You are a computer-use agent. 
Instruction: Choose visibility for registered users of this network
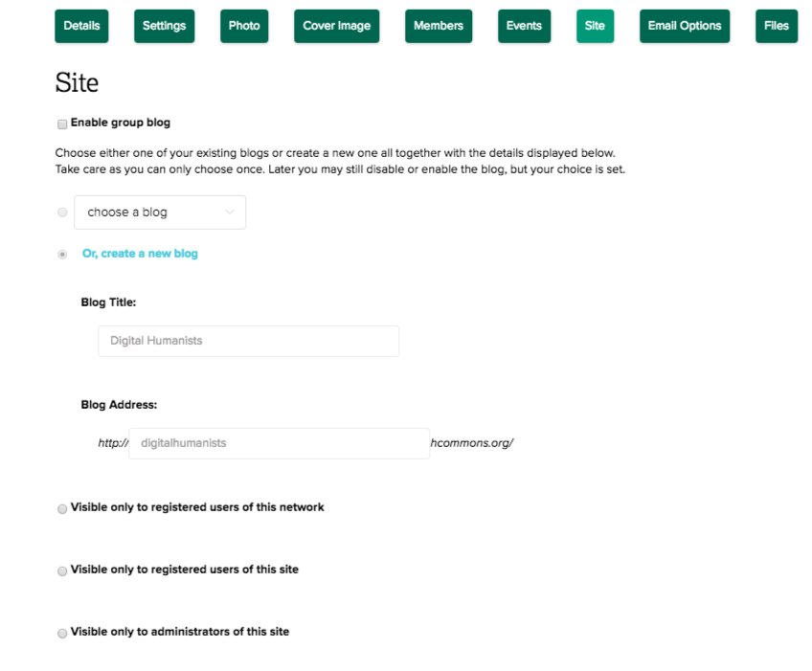62,508
